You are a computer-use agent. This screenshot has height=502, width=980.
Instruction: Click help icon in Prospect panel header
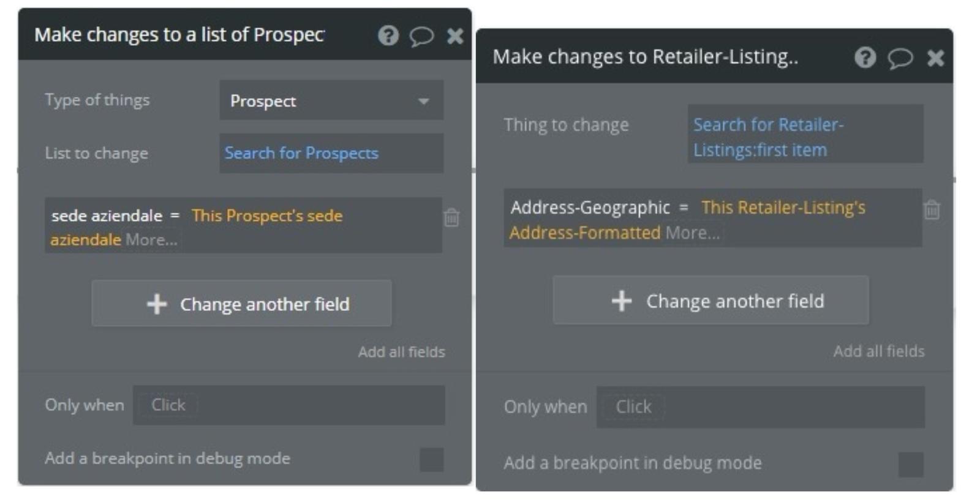pyautogui.click(x=388, y=36)
